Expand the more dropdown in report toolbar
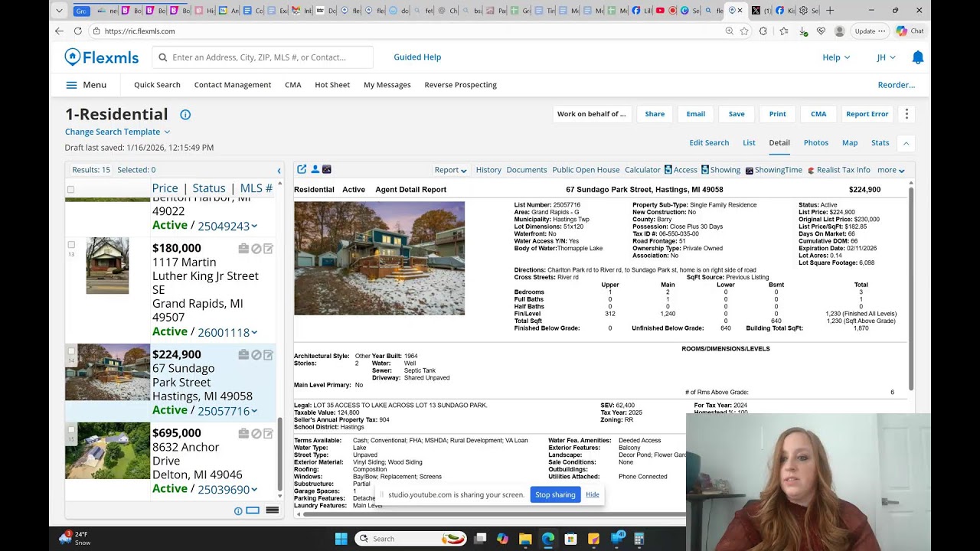Screen dimensions: 980x551 pos(891,170)
